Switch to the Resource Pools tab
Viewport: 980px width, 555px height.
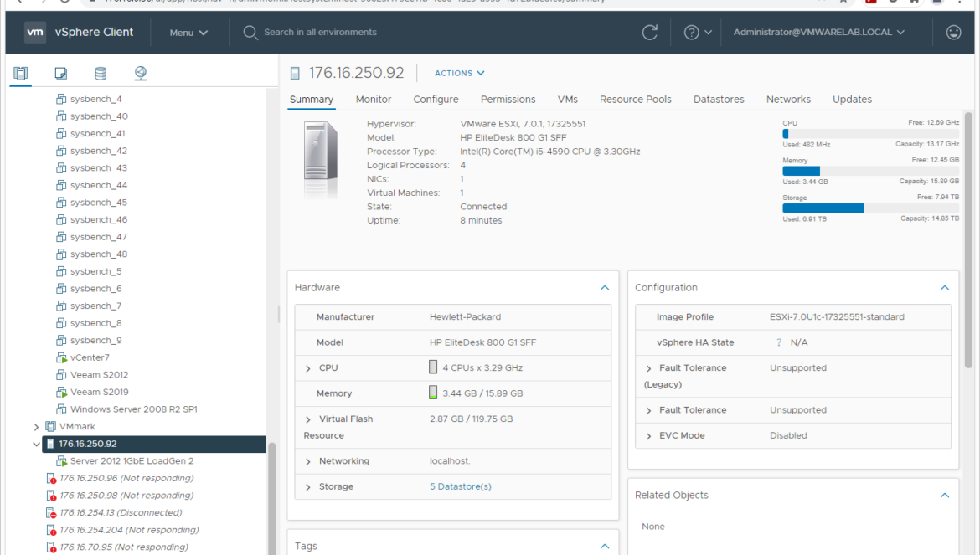(x=635, y=100)
